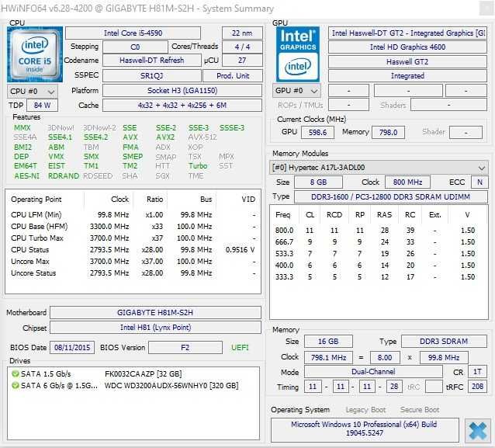This screenshot has height=448, width=495.
Task: Click the total memory size 16 GB field
Action: [x=328, y=342]
